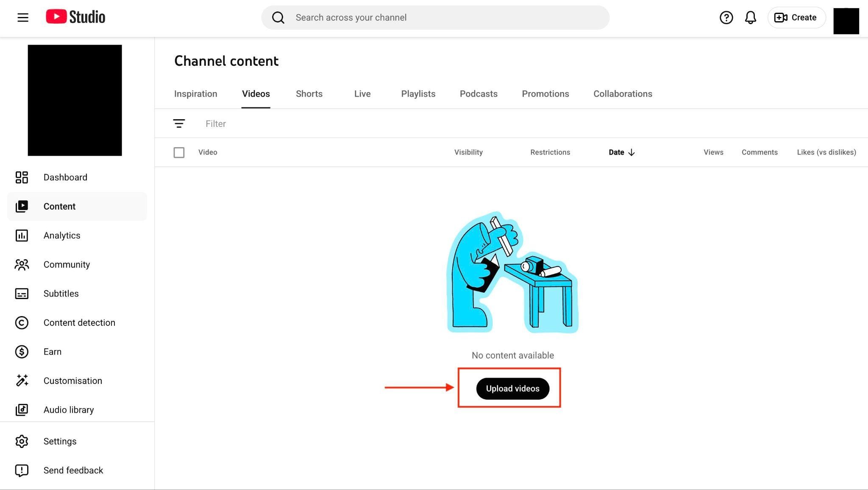Open the Community panel
868x490 pixels.
coord(67,264)
